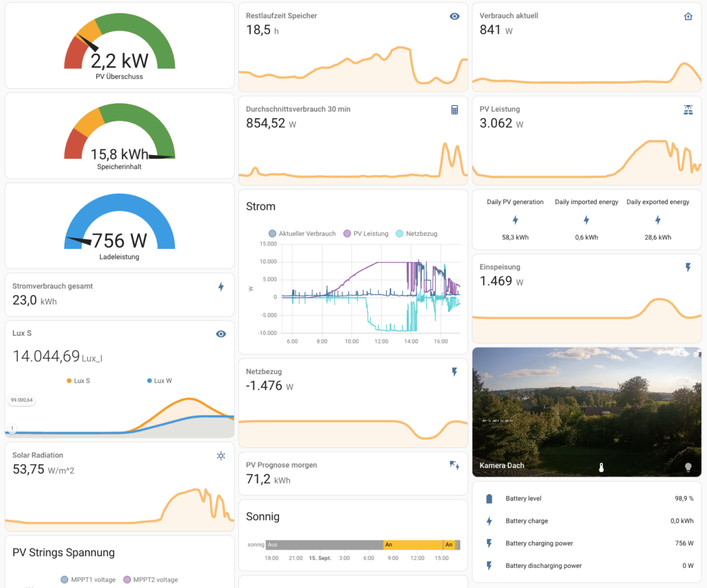Click the yellow An segment in Sonnig timeline

click(413, 545)
